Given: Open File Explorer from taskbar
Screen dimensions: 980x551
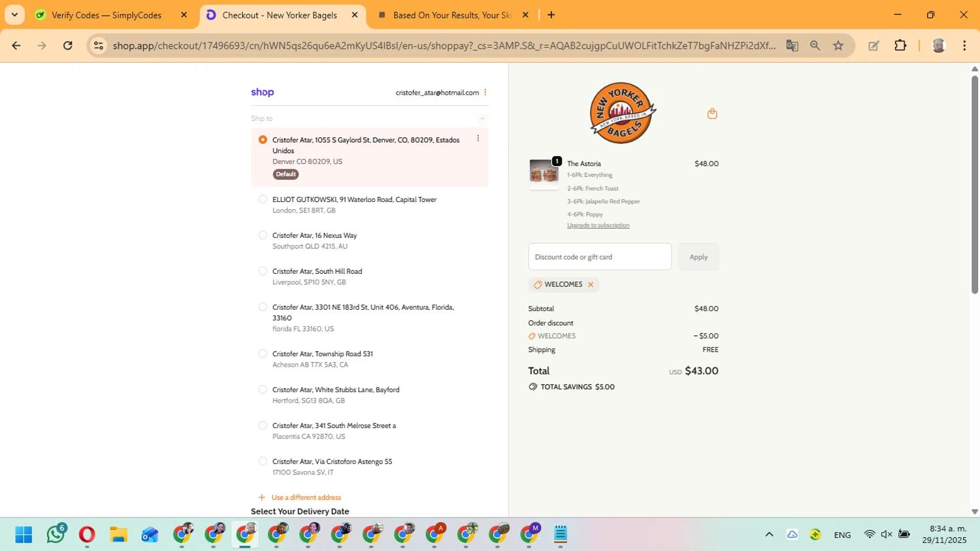Looking at the screenshot, I should [x=118, y=535].
